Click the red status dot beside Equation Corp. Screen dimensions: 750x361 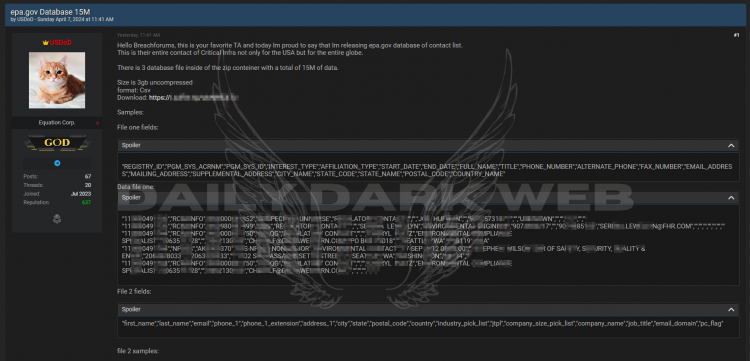[x=98, y=123]
